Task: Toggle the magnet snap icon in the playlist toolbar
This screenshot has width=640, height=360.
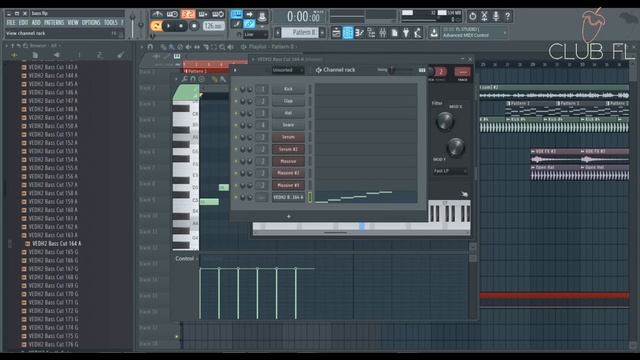Action: 150,47
